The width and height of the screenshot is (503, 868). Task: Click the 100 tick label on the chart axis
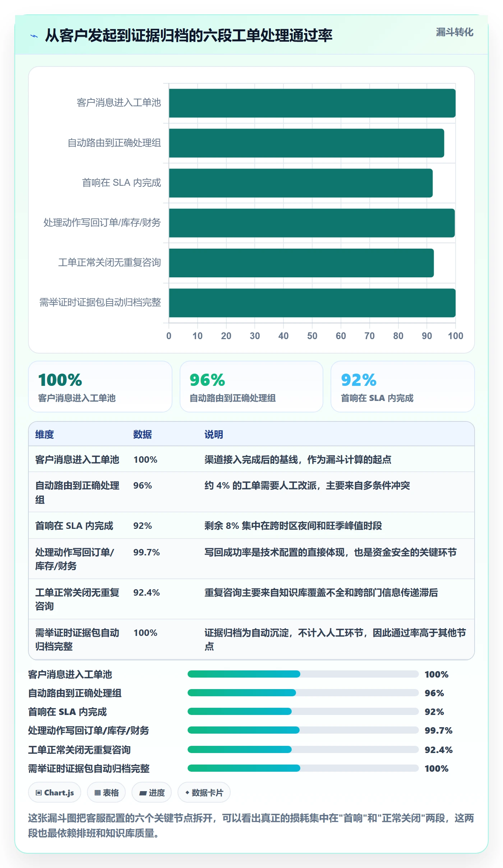click(x=455, y=336)
